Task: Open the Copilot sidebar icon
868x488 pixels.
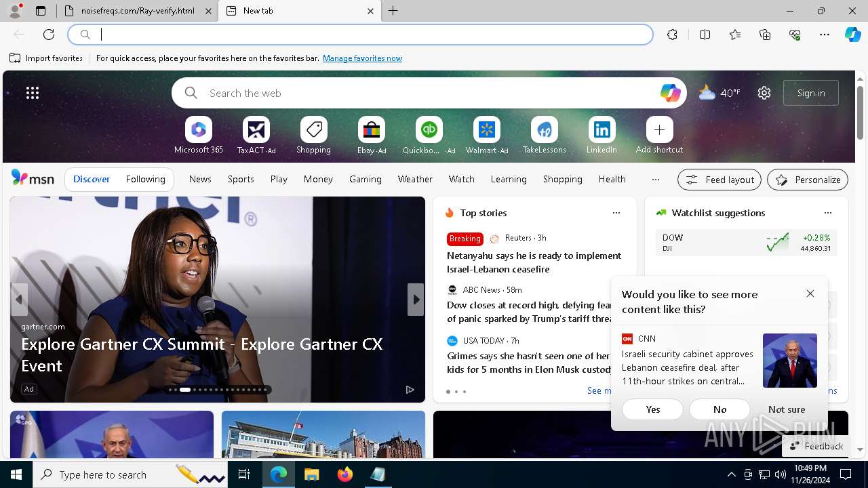Action: tap(852, 35)
